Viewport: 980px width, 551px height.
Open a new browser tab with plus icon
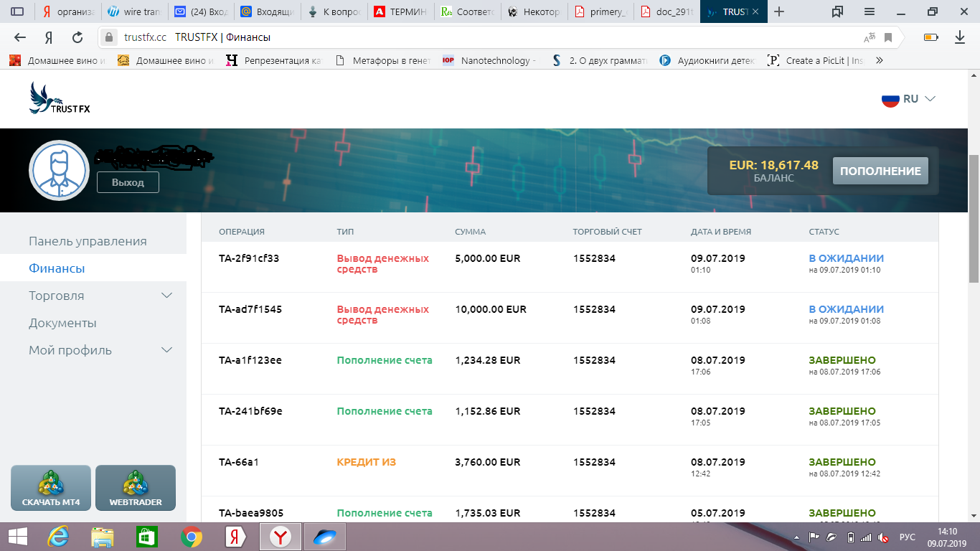[780, 11]
